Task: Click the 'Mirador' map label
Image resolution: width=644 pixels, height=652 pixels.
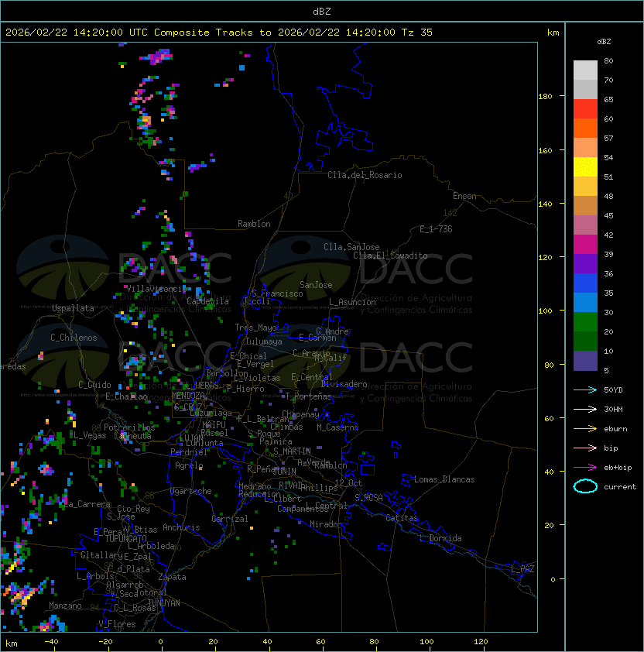Action: 327,524
